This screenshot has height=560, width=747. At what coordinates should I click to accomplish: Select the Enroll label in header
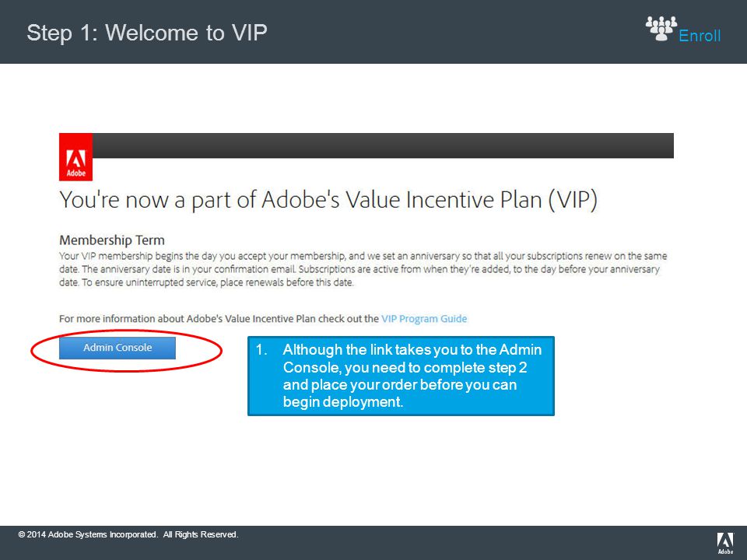pos(700,36)
